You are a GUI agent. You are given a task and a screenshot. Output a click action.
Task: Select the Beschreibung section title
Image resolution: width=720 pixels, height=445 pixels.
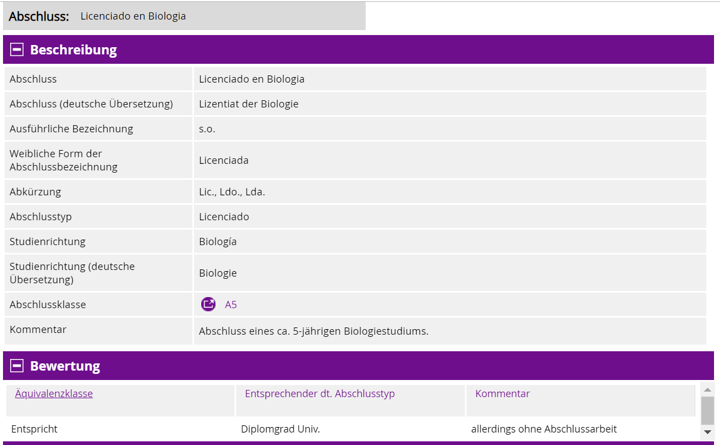[x=73, y=50]
